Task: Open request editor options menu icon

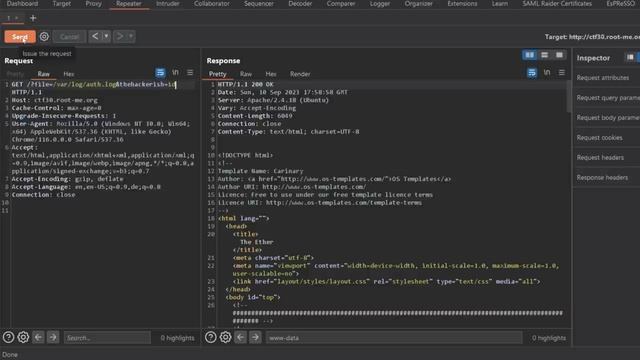Action: (x=190, y=73)
